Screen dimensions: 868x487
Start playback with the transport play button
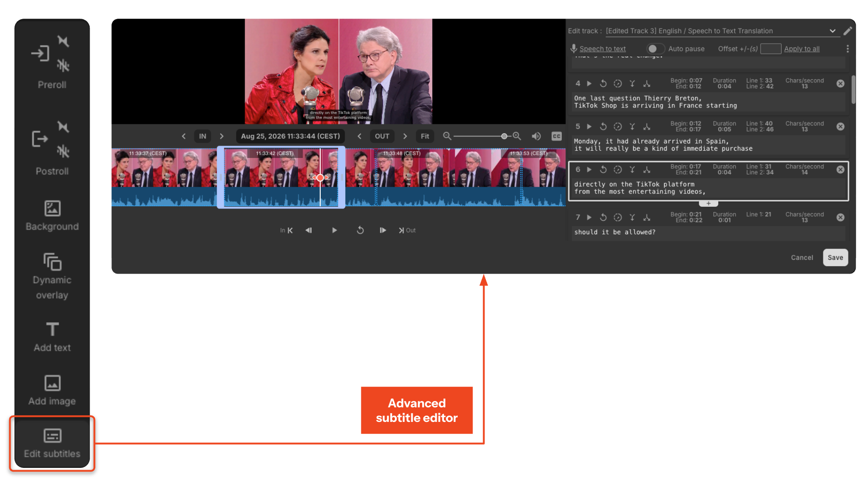tap(334, 230)
